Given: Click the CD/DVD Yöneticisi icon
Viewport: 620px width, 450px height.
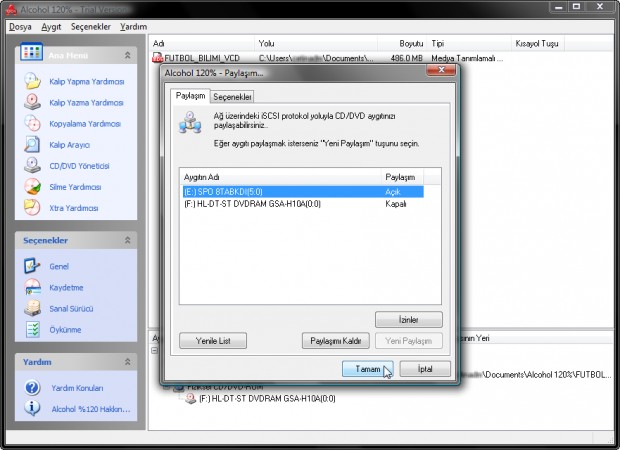Looking at the screenshot, I should [32, 165].
